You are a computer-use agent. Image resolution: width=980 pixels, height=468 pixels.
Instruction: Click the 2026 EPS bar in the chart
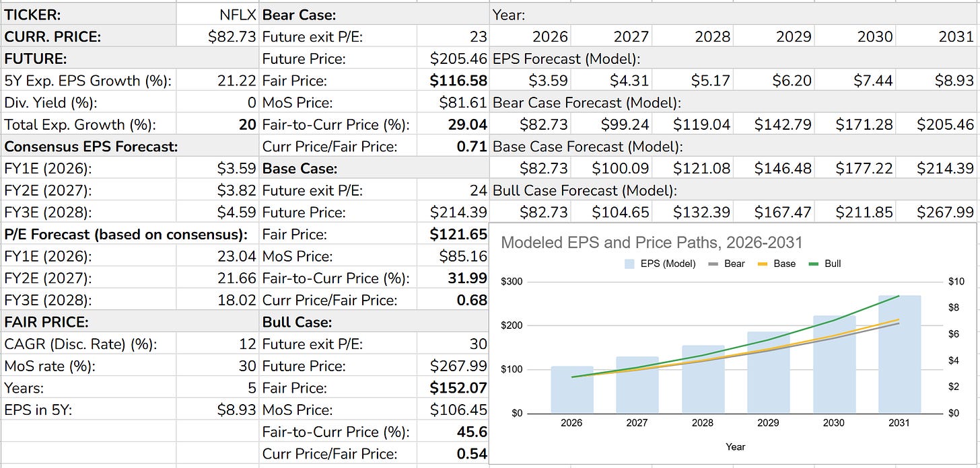[x=572, y=389]
